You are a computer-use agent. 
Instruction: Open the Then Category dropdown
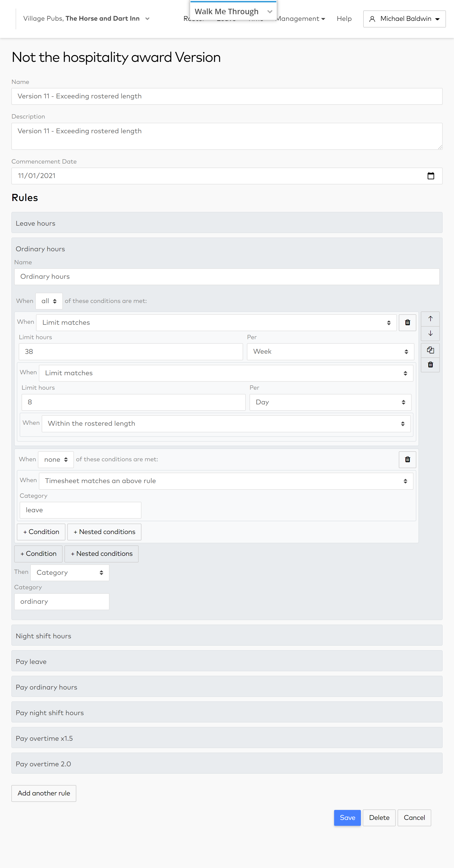click(70, 573)
